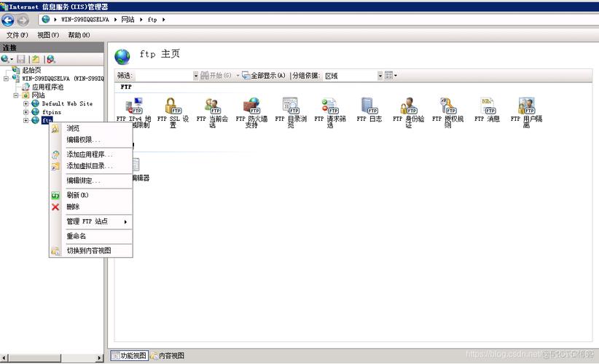Choose 切换到内容视图 from context menu

coord(91,250)
